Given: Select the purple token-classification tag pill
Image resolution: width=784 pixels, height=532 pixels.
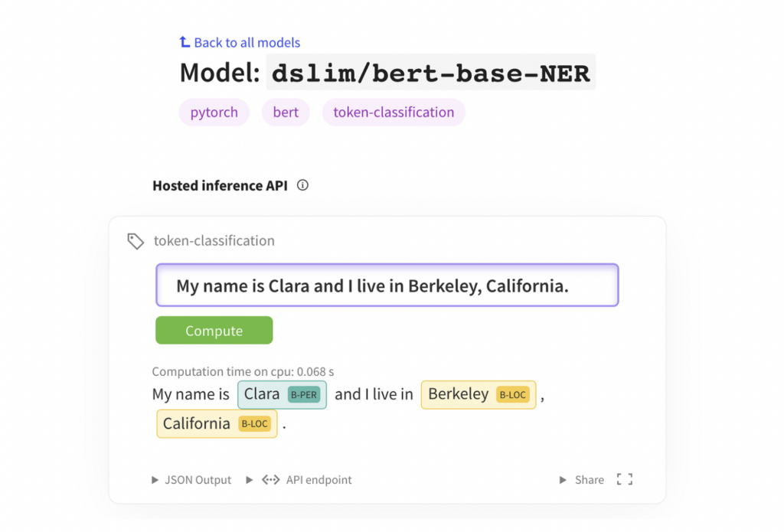Looking at the screenshot, I should [394, 113].
